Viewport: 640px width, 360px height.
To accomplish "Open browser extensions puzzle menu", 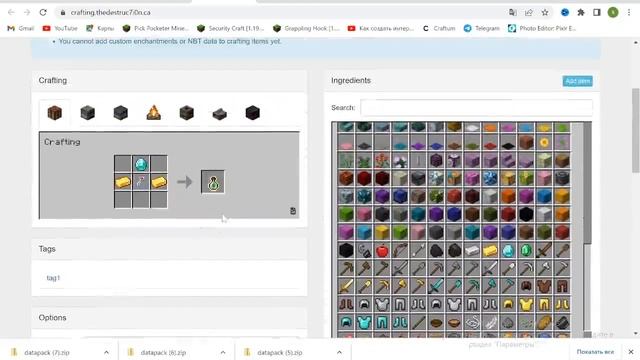I will coord(581,13).
